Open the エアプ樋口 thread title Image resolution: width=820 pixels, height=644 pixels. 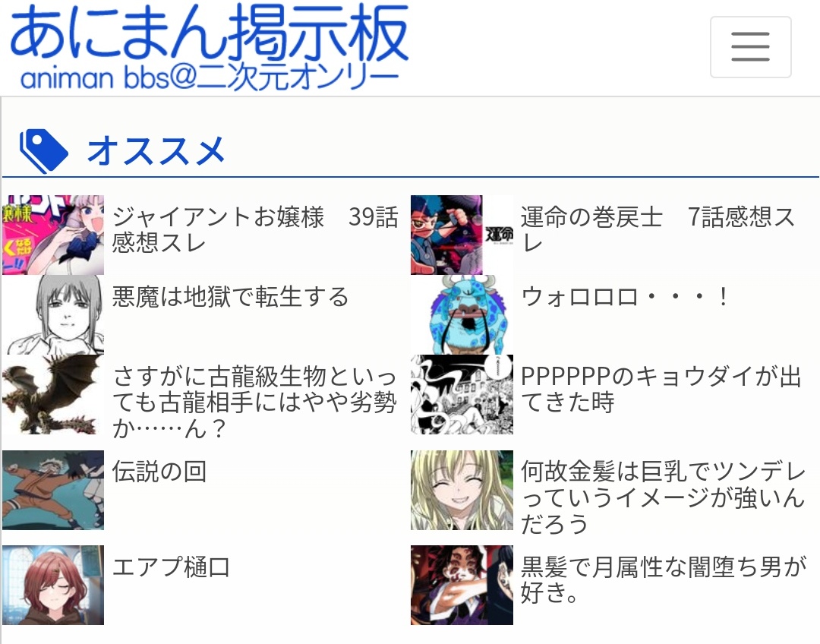pos(171,567)
